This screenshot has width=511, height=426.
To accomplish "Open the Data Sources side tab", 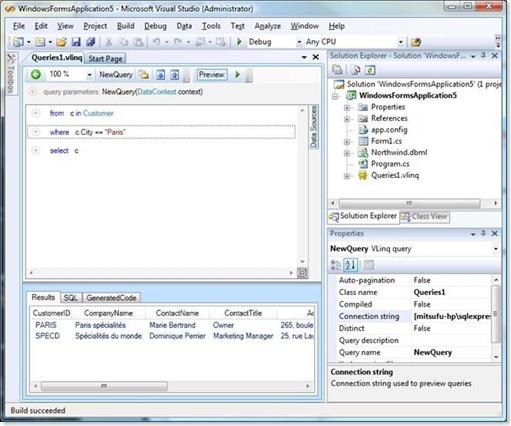I will click(313, 127).
